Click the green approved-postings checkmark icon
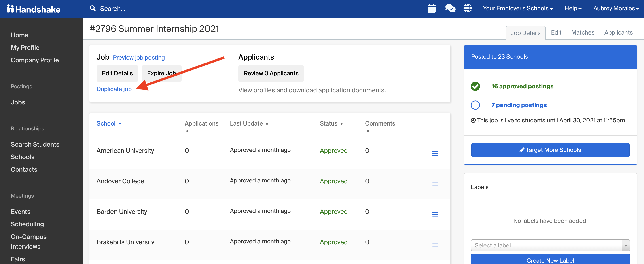The height and width of the screenshot is (264, 644). [475, 86]
